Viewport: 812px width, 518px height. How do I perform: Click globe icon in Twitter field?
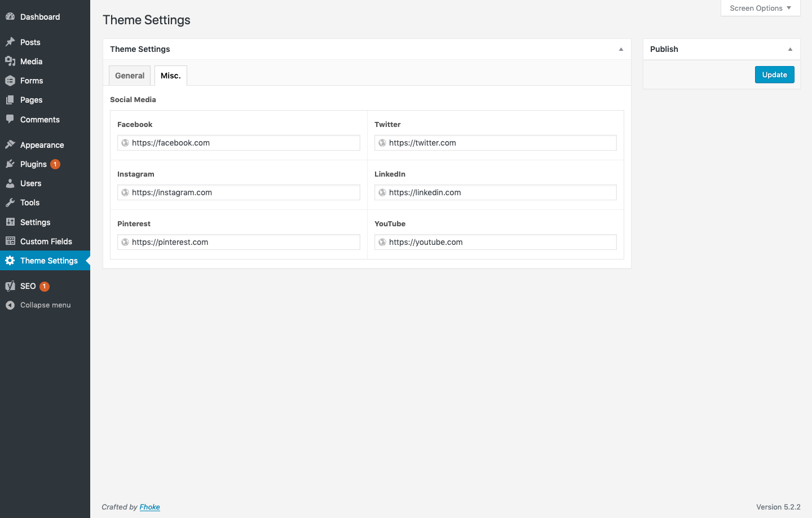(x=382, y=143)
